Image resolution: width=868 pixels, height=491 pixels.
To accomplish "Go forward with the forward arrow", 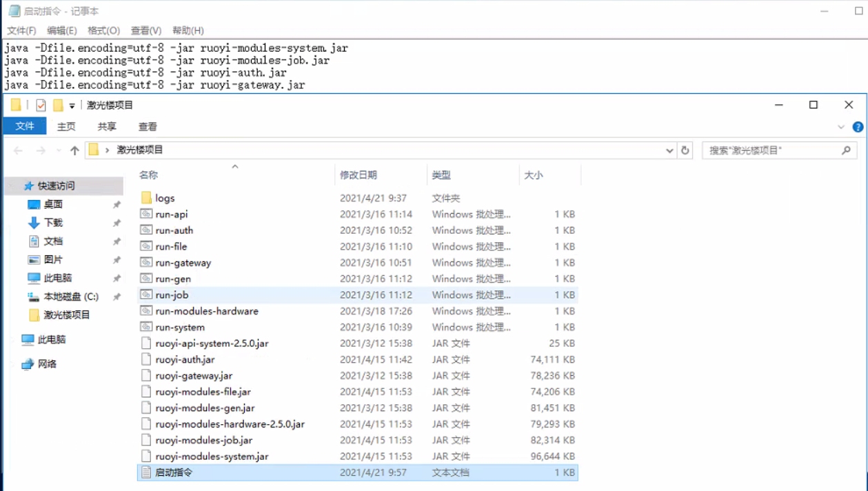I will [x=41, y=150].
